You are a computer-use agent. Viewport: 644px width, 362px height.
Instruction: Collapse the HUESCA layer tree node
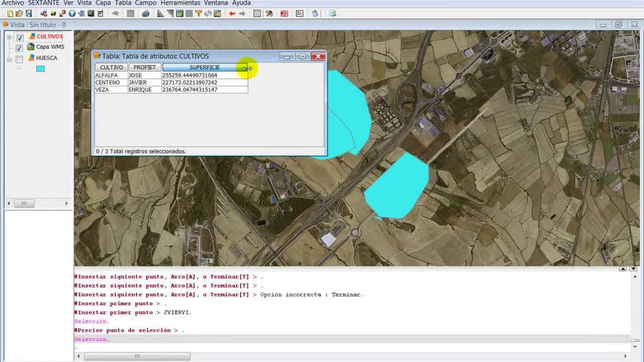[x=9, y=59]
